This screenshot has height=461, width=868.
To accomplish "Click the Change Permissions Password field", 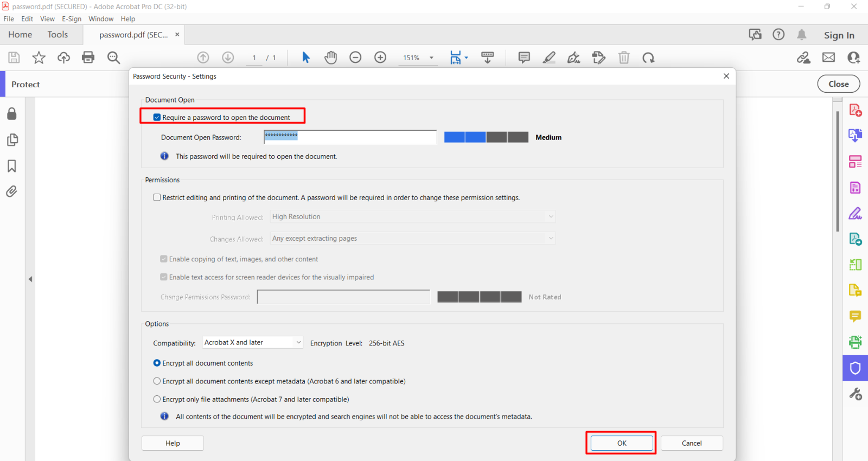I will click(x=343, y=297).
